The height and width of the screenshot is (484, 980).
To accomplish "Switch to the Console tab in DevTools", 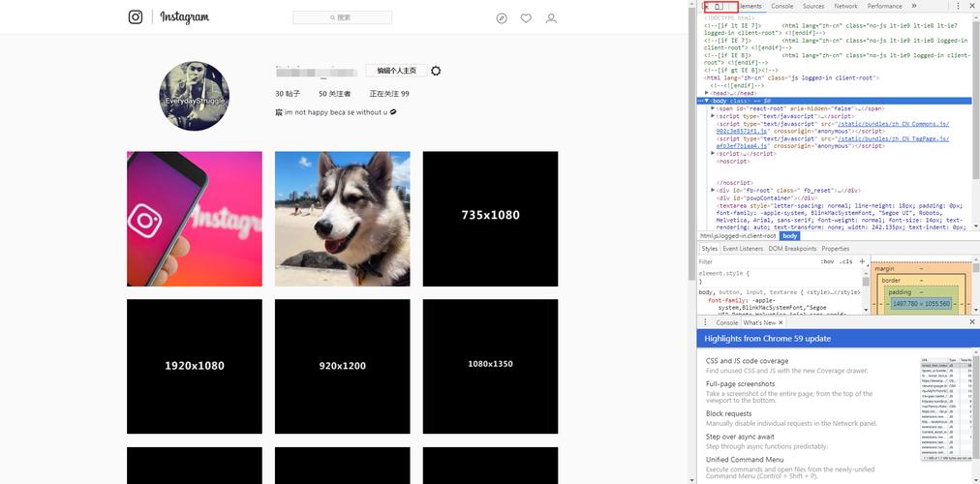I will (x=781, y=6).
